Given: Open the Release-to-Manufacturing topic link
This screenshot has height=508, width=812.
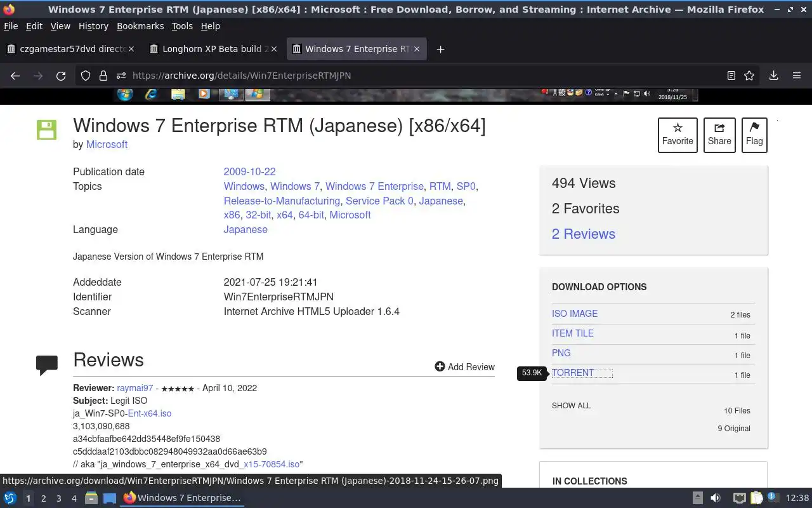Looking at the screenshot, I should [x=282, y=201].
